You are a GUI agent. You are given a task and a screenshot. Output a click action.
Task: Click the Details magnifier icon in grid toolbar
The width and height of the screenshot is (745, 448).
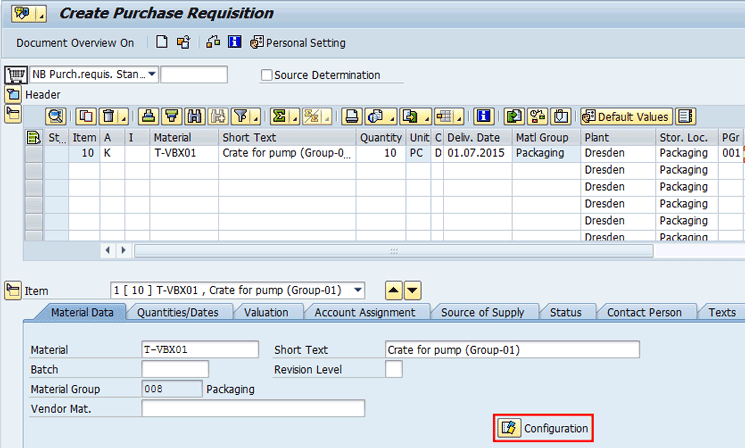coord(54,117)
